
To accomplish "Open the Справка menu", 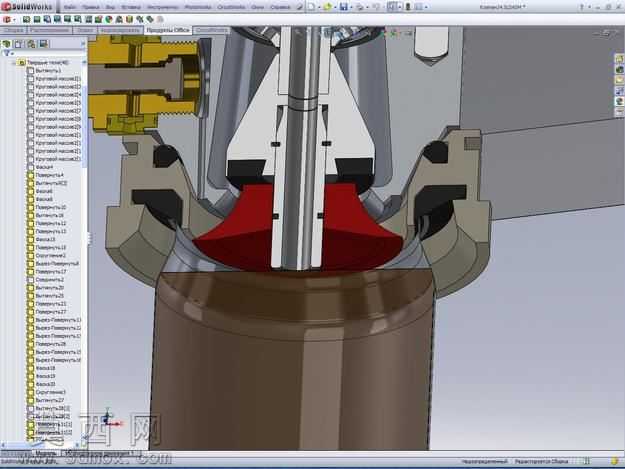I will coord(280,7).
